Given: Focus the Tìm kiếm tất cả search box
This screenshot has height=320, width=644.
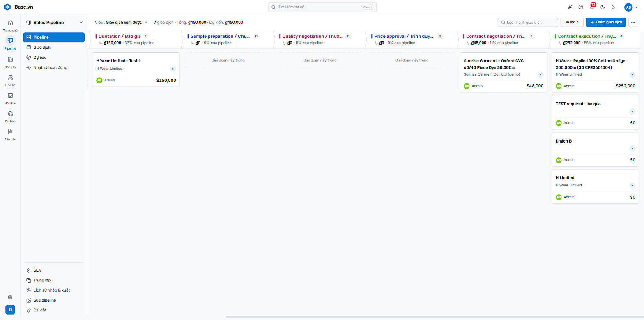Looking at the screenshot, I should click(322, 7).
